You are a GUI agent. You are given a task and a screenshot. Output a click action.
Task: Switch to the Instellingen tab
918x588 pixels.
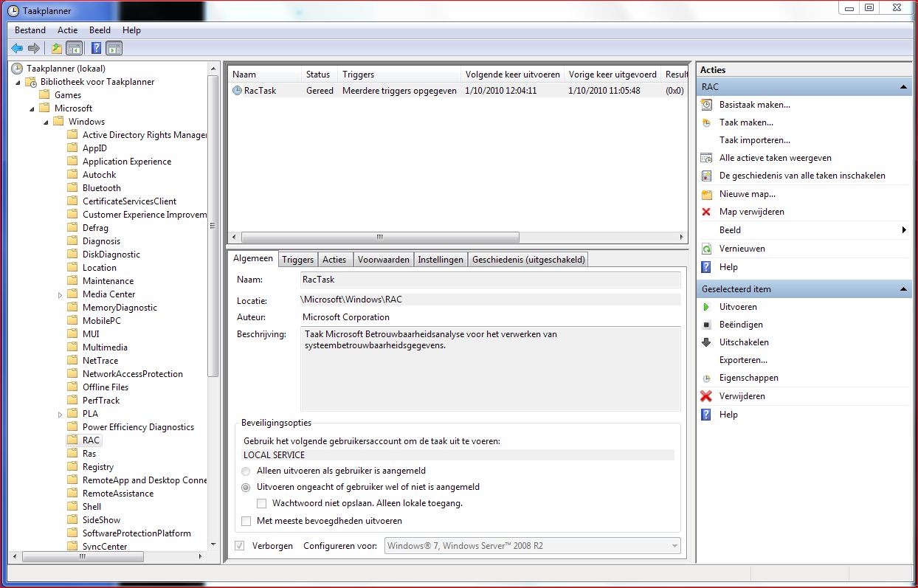[441, 260]
